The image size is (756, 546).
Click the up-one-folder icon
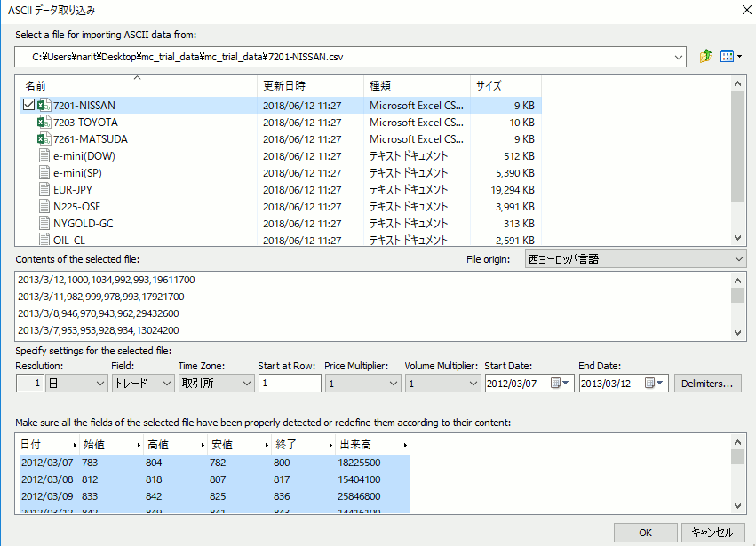(706, 57)
